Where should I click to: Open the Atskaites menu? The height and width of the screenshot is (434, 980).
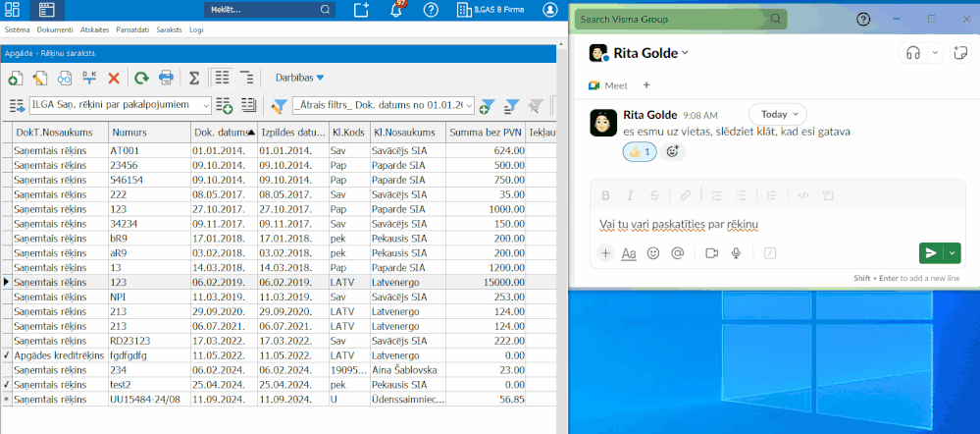tap(95, 29)
